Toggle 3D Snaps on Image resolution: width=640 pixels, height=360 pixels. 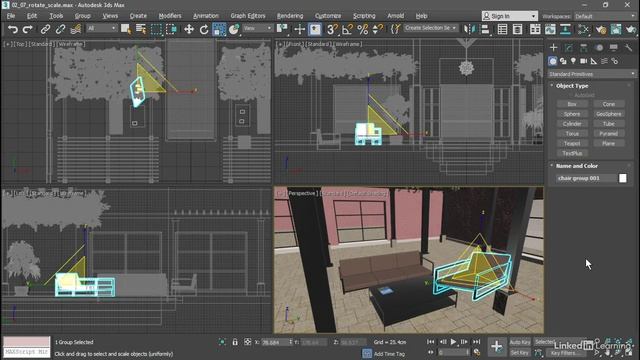(x=332, y=29)
